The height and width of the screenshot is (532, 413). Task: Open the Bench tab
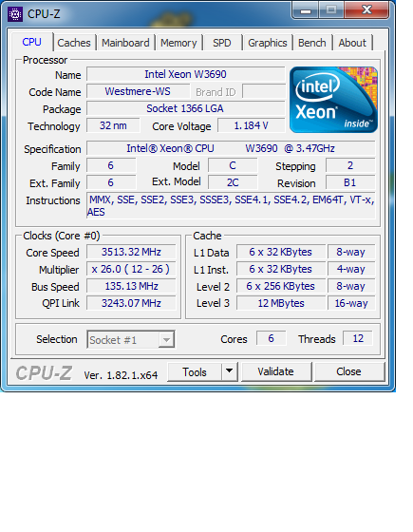[x=312, y=43]
